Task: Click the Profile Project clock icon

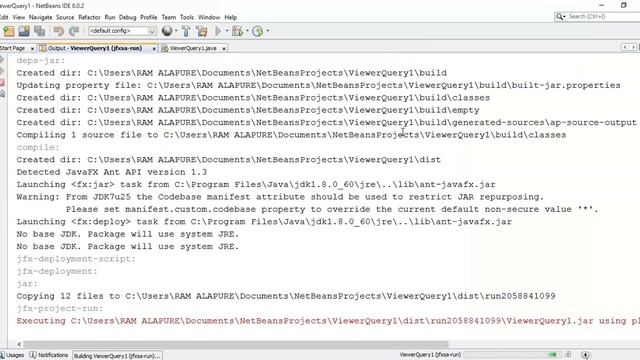Action: [258, 31]
